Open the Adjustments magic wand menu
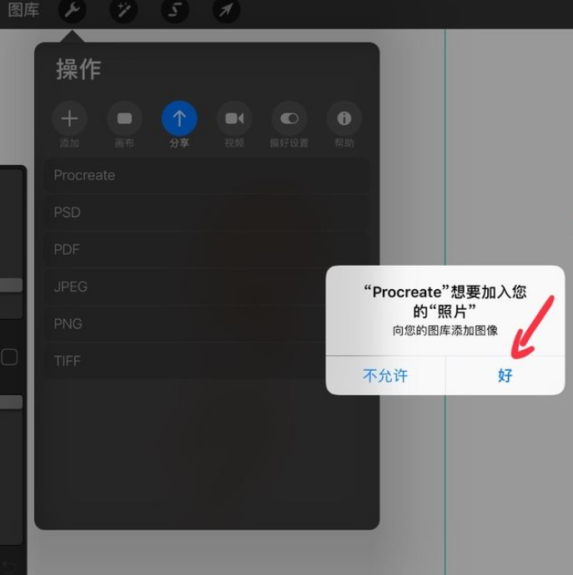Screen dimensions: 573x575 [124, 10]
